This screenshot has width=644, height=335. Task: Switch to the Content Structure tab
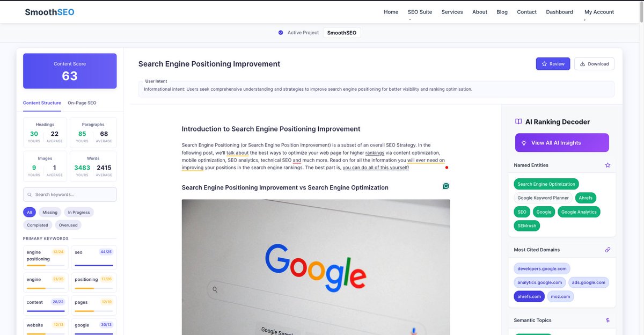pos(42,103)
